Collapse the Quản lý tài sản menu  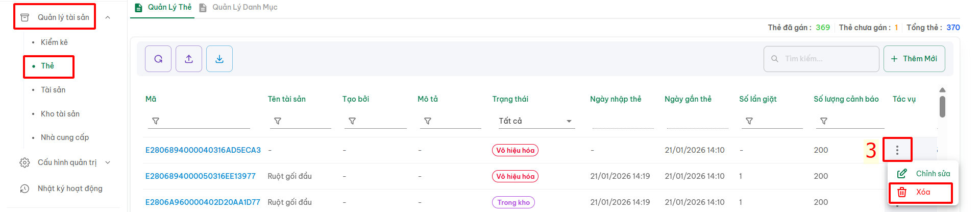pyautogui.click(x=108, y=17)
